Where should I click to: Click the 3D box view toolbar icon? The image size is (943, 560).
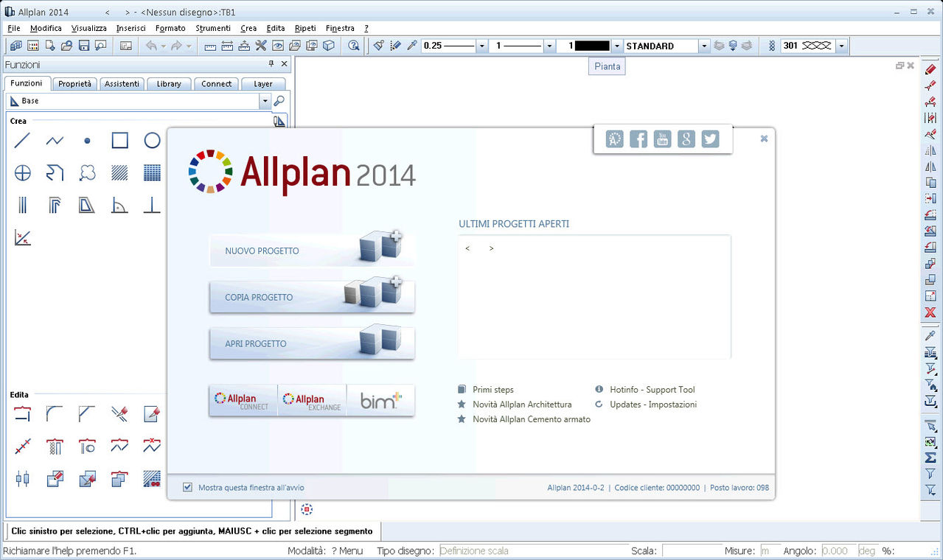328,46
